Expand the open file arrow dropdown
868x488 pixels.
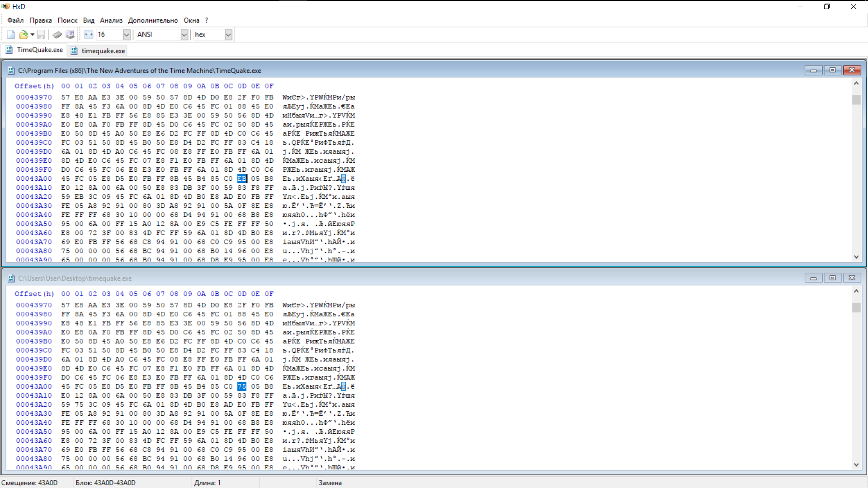point(33,35)
